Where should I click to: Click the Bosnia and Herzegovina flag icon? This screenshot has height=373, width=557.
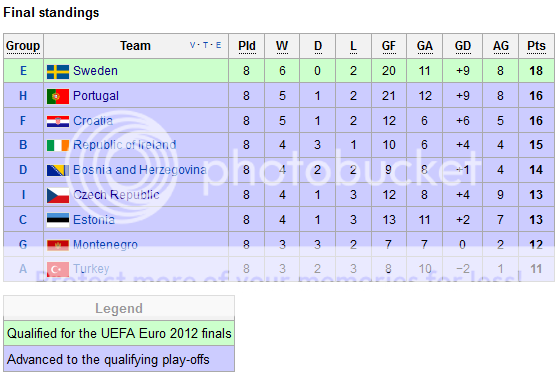[58, 170]
